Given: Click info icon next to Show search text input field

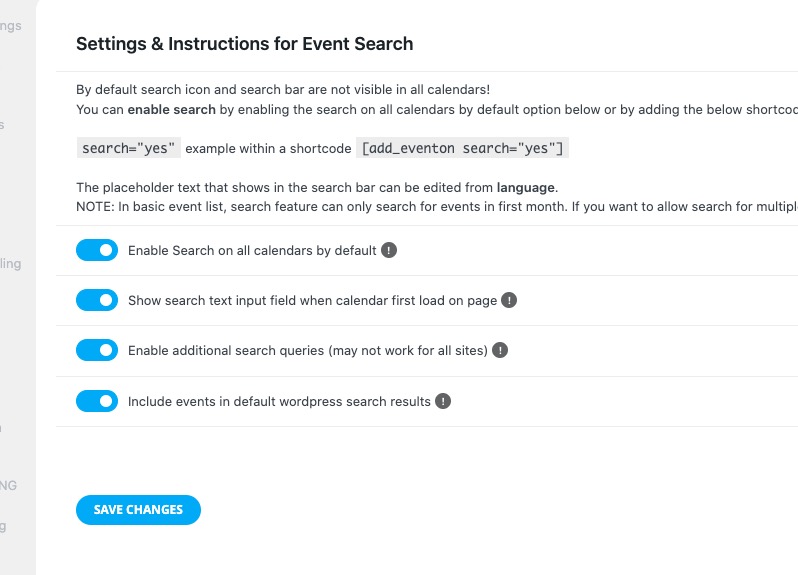Looking at the screenshot, I should (509, 300).
